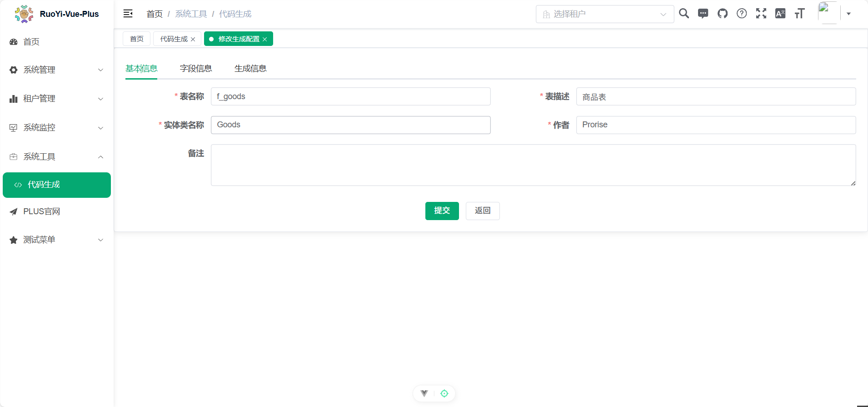Image resolution: width=868 pixels, height=407 pixels.
Task: Open the user avatar dropdown arrow
Action: (848, 14)
